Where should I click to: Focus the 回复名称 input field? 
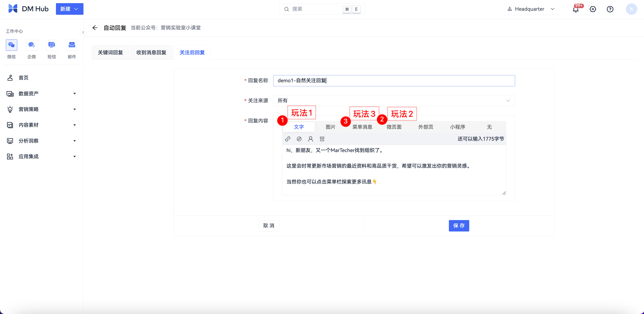coord(394,81)
